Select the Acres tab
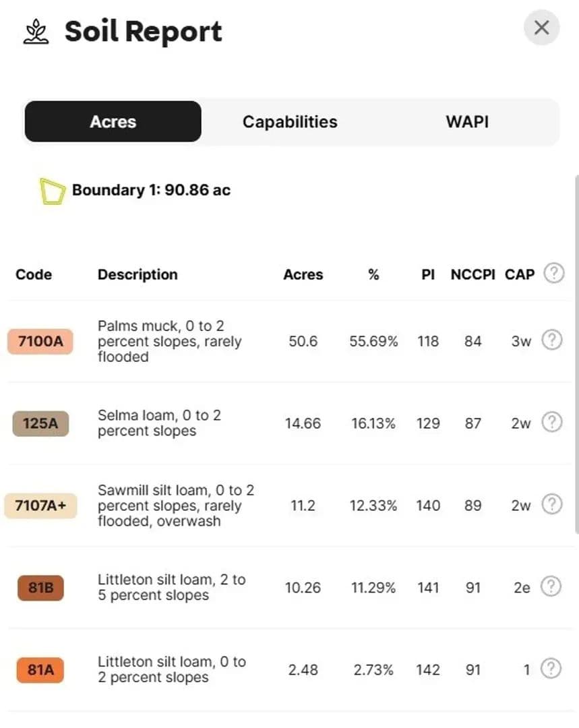579x728 pixels. coord(113,122)
